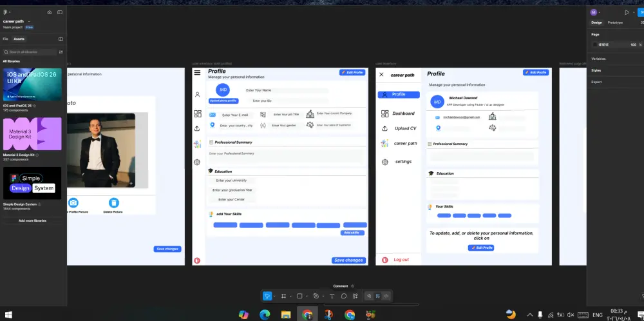Click the Delete Picture trash icon
644x321 pixels.
click(x=114, y=202)
